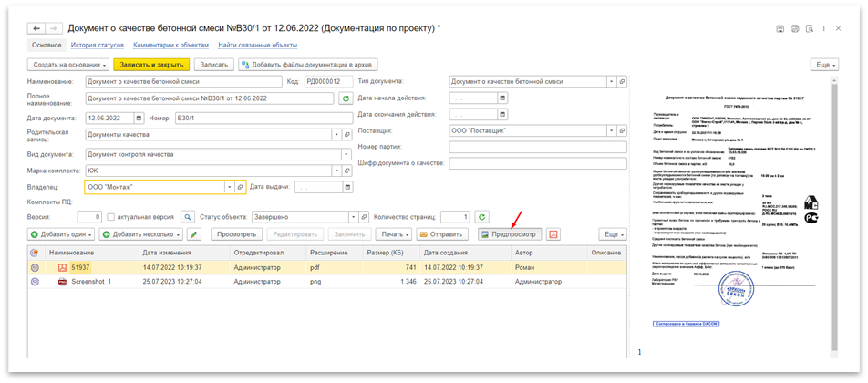The image size is (868, 383).
Task: Click the Предпросмотр button
Action: tap(509, 234)
